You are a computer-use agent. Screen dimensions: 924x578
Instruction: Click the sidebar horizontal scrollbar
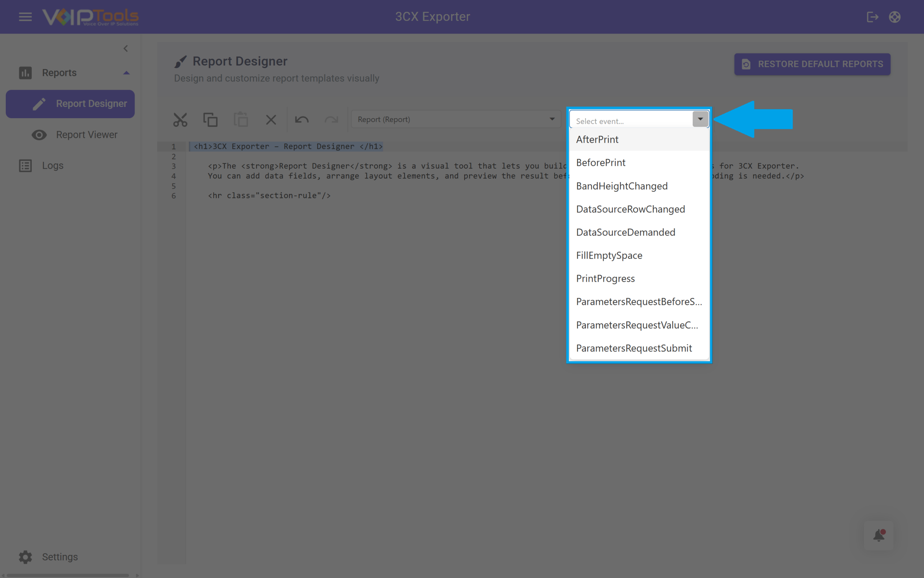click(x=68, y=575)
